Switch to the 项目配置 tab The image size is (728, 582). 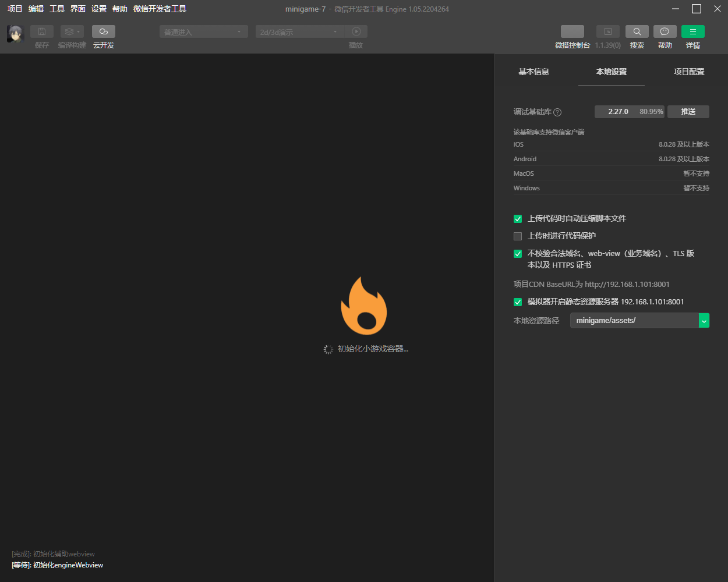click(689, 72)
